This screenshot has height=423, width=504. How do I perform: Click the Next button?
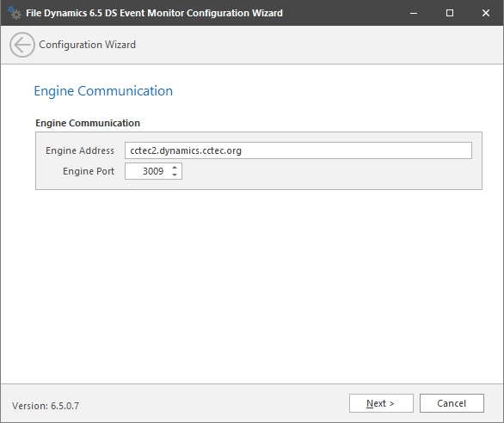tap(381, 403)
